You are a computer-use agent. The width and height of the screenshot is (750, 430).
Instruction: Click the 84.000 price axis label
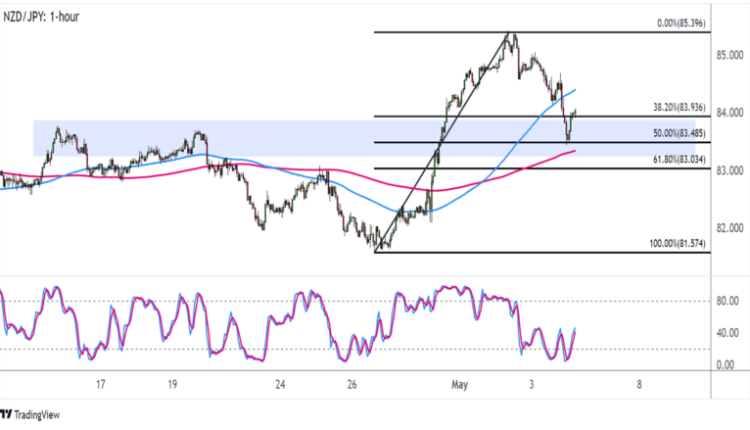coord(729,113)
